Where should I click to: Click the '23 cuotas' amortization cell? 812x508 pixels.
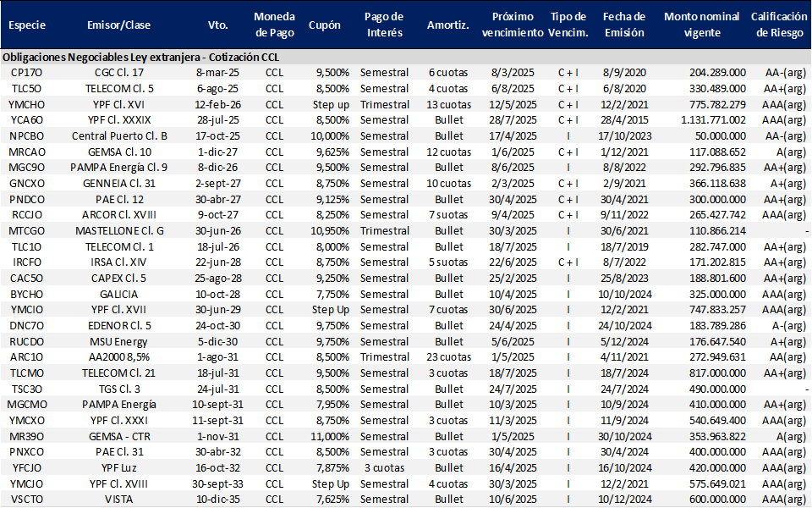(448, 357)
